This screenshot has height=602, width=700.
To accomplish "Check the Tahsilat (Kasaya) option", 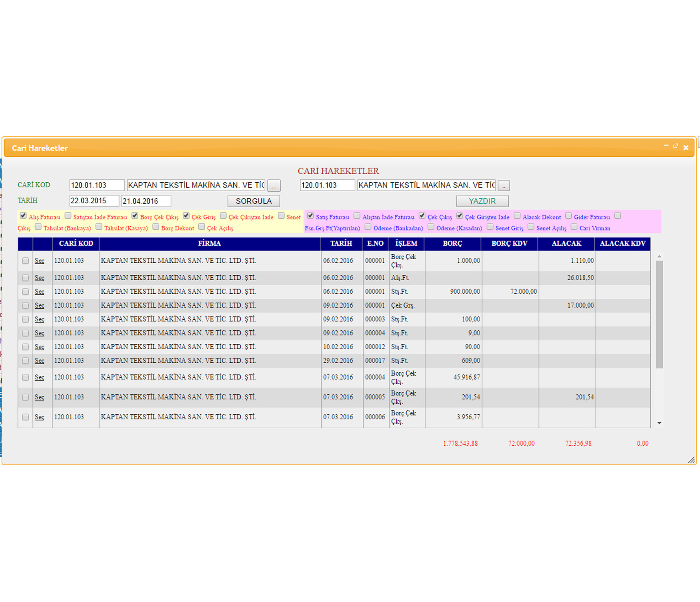I will pos(99,226).
